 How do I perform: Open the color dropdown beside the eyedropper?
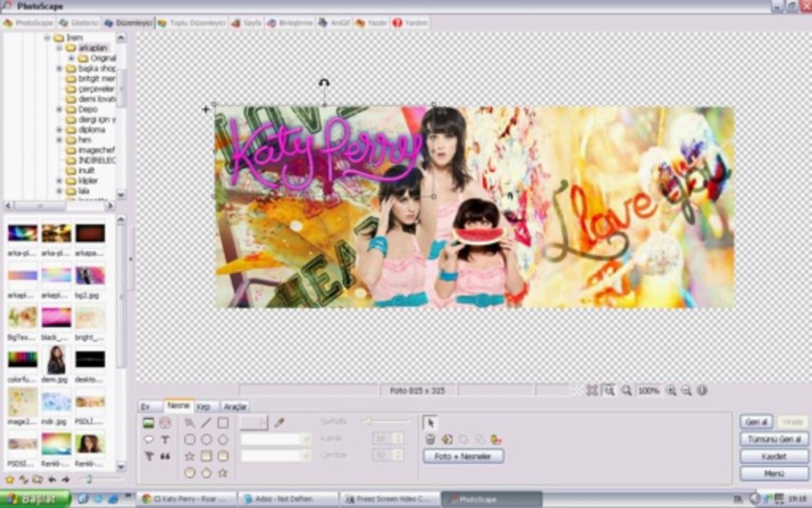pyautogui.click(x=254, y=423)
